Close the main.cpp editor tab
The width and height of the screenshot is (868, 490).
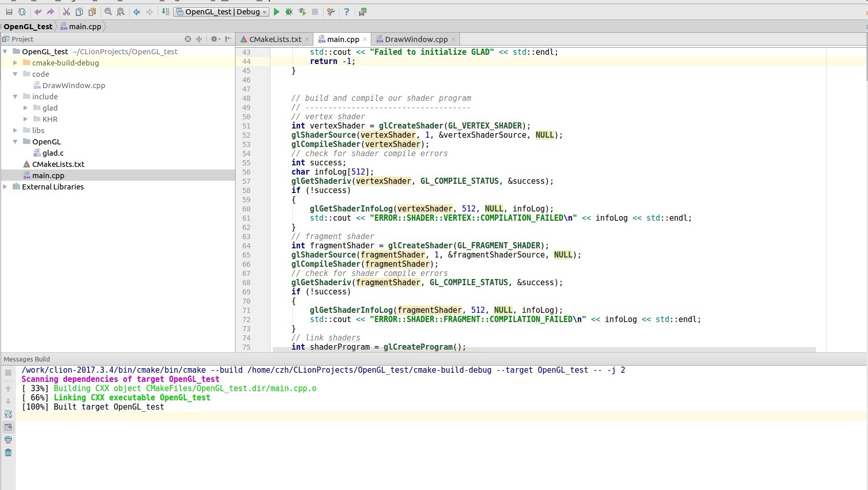[x=365, y=39]
